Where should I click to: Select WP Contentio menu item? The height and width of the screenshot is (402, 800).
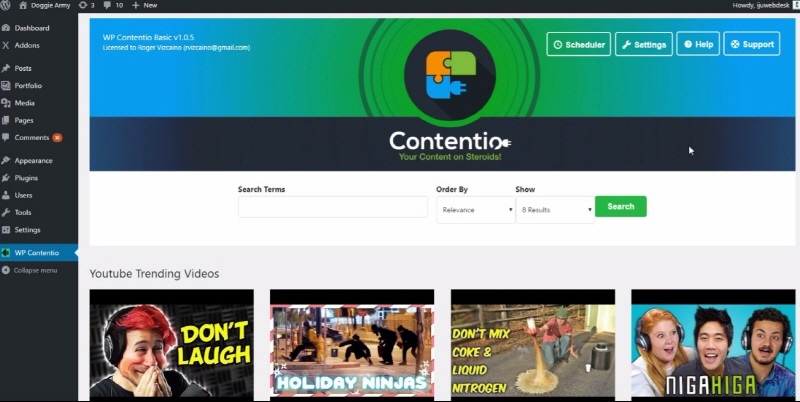pyautogui.click(x=39, y=253)
